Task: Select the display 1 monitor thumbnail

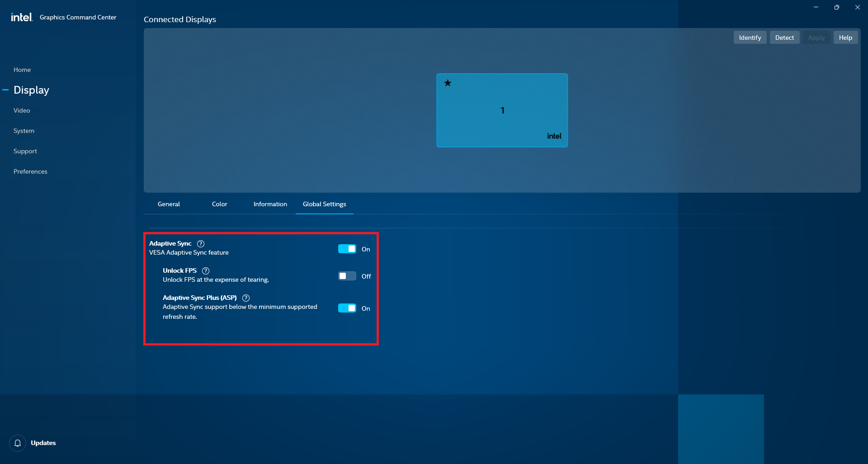Action: coord(502,110)
